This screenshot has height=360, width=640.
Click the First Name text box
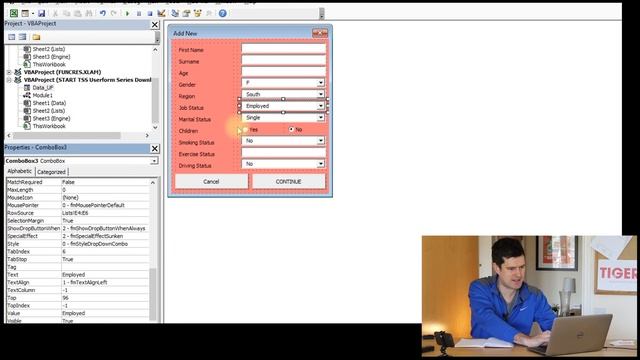(x=284, y=49)
